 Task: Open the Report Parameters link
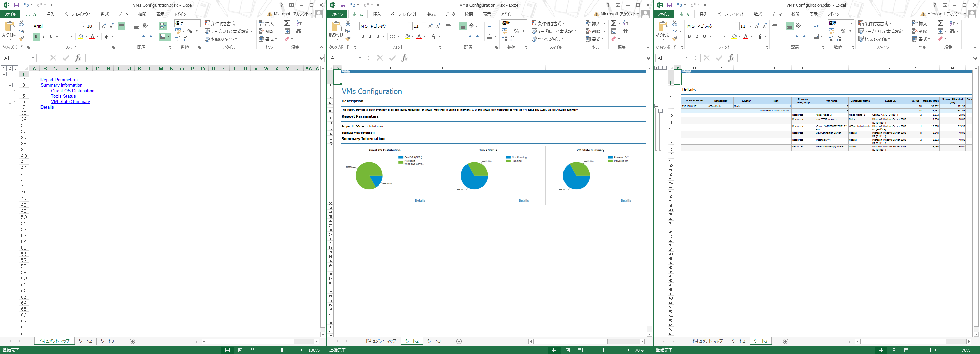[59, 80]
